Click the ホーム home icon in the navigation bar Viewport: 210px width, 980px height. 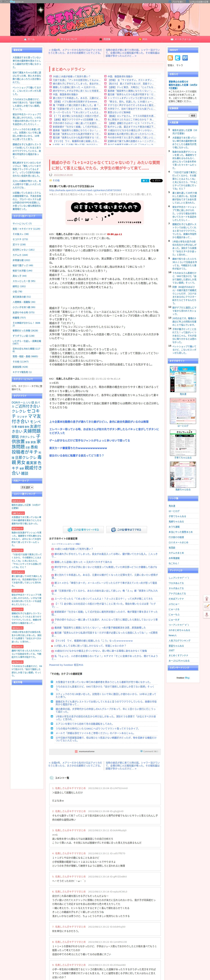pyautogui.click(x=25, y=39)
